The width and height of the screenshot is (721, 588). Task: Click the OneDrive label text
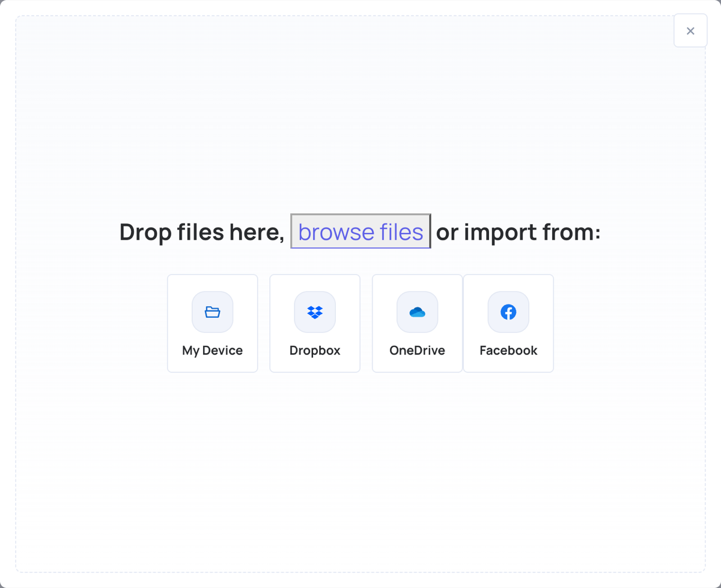[418, 350]
